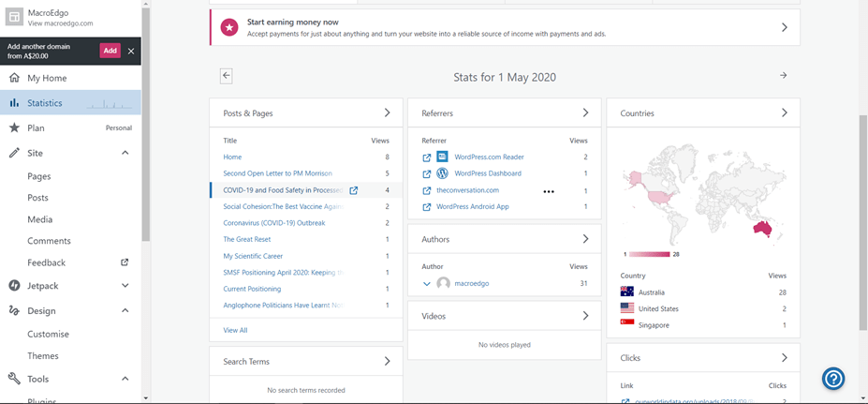
Task: Expand the Jetpack sidebar section
Action: 125,285
